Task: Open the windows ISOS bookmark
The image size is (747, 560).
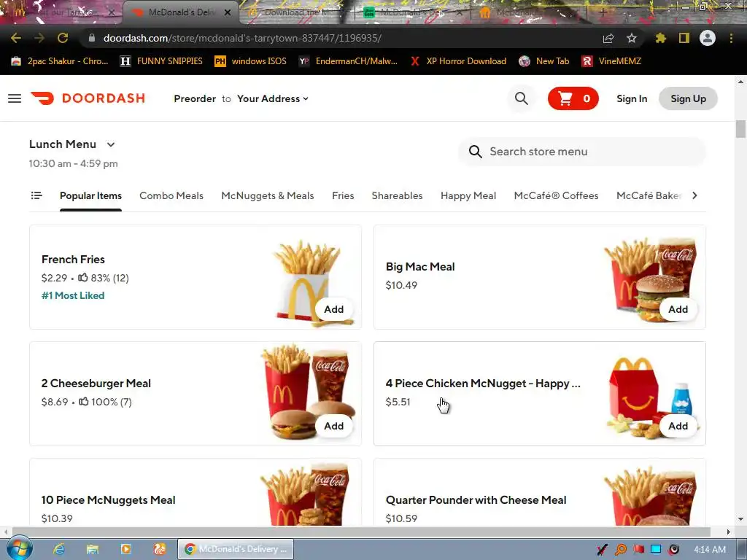Action: coord(251,61)
